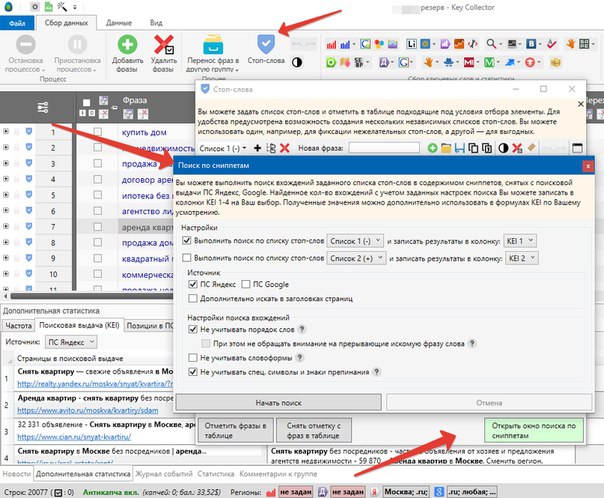
Task: Select 'Частота' statistics tab
Action: click(18, 326)
